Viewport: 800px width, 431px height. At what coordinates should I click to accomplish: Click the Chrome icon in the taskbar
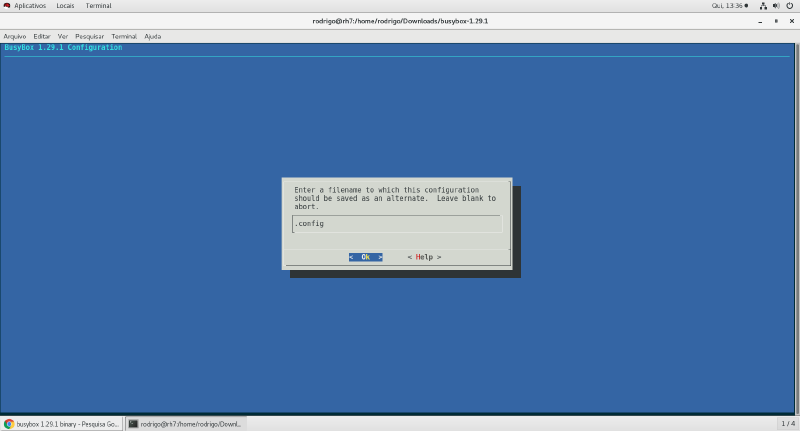point(9,424)
